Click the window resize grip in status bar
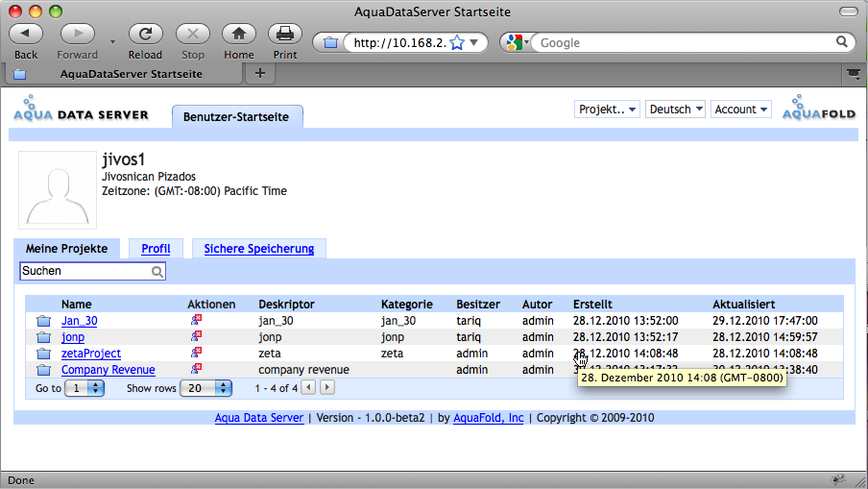868x489 pixels. coord(860,482)
